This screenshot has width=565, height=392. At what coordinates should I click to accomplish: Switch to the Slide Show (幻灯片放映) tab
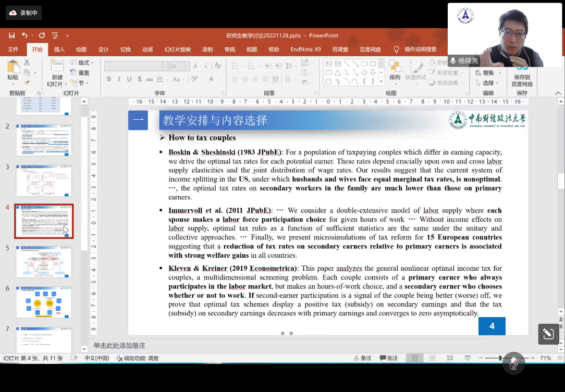[177, 49]
